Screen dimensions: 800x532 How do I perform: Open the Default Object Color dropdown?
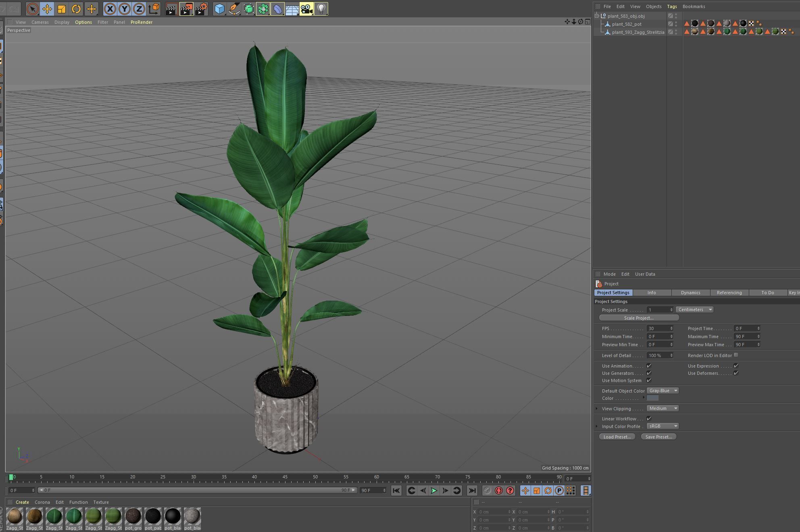[663, 391]
